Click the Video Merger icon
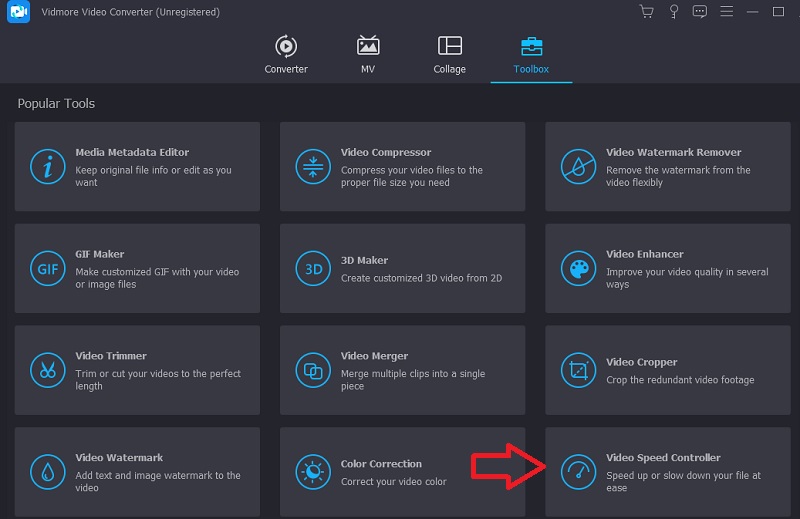The image size is (800, 519). (313, 371)
